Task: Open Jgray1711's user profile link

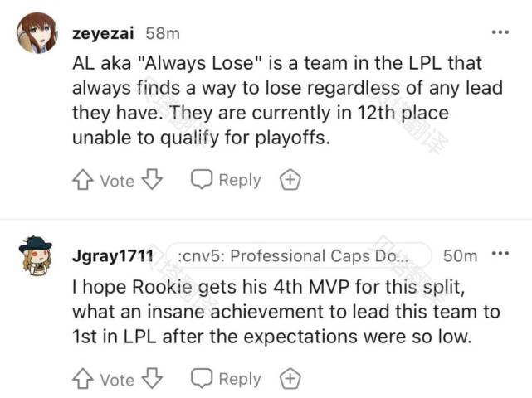Action: (112, 256)
